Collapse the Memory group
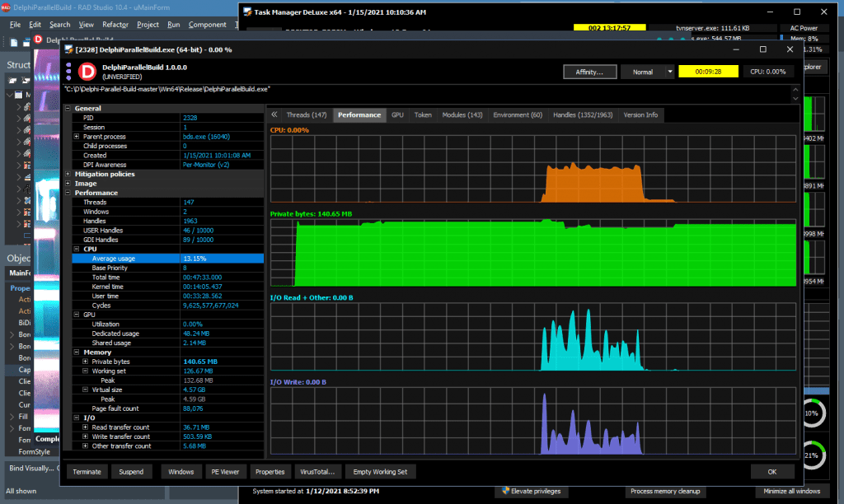The width and height of the screenshot is (844, 504). pos(77,352)
